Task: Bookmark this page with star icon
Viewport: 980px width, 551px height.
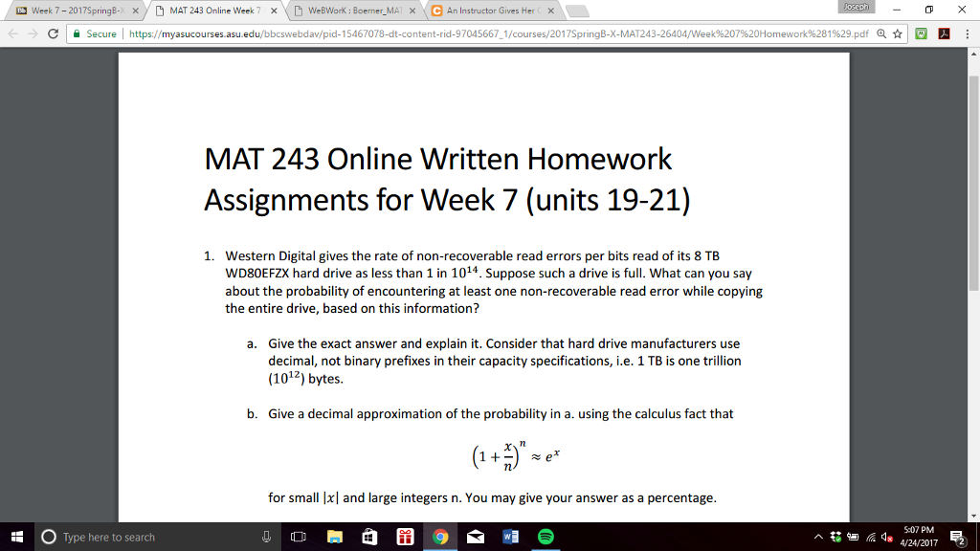Action: 898,33
